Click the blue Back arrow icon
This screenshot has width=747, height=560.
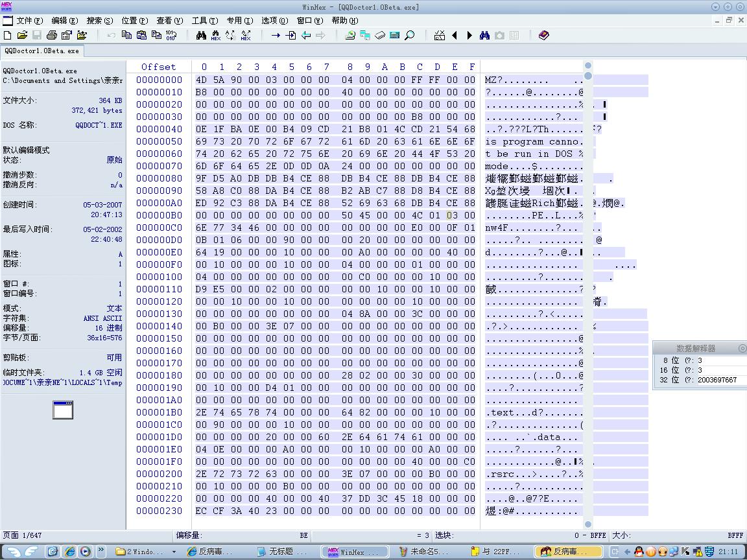(306, 35)
